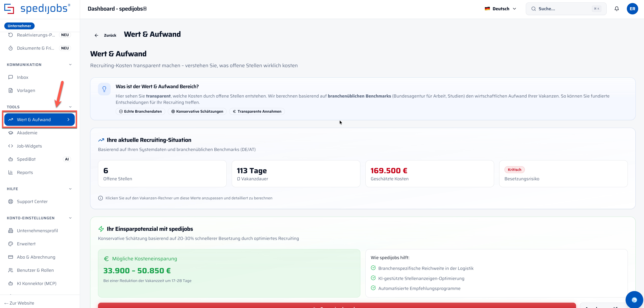644x308 pixels.
Task: Click Echte Branchendaten tag
Action: [x=141, y=111]
